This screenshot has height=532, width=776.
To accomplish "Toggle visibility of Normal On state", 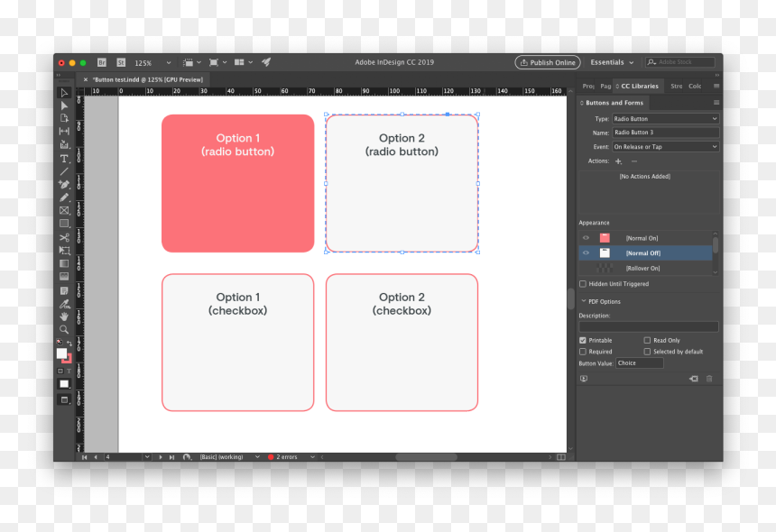I will coord(586,238).
